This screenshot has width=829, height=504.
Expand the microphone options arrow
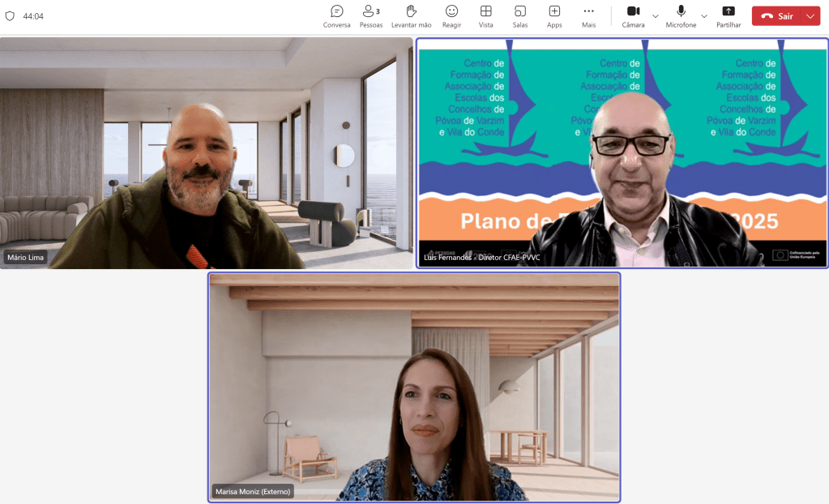(703, 16)
